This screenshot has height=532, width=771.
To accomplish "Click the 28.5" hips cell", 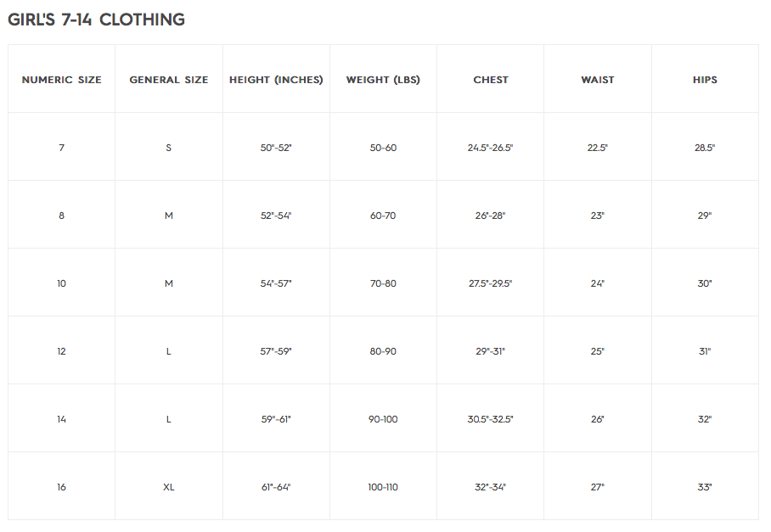I will click(705, 148).
